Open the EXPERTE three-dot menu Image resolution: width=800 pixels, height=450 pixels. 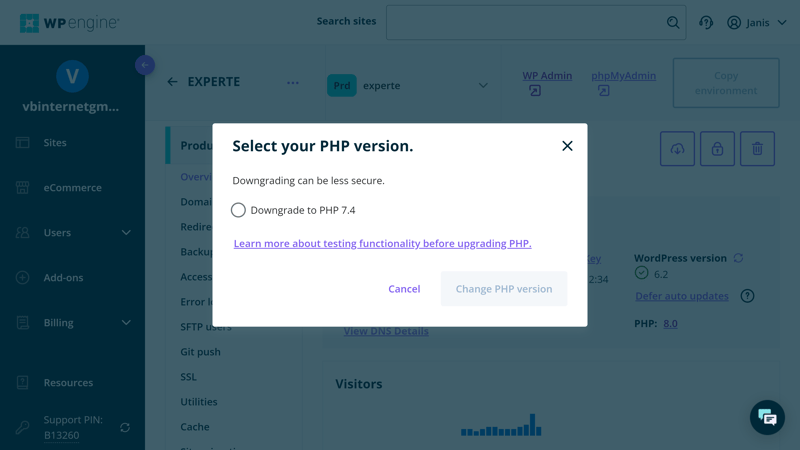292,83
